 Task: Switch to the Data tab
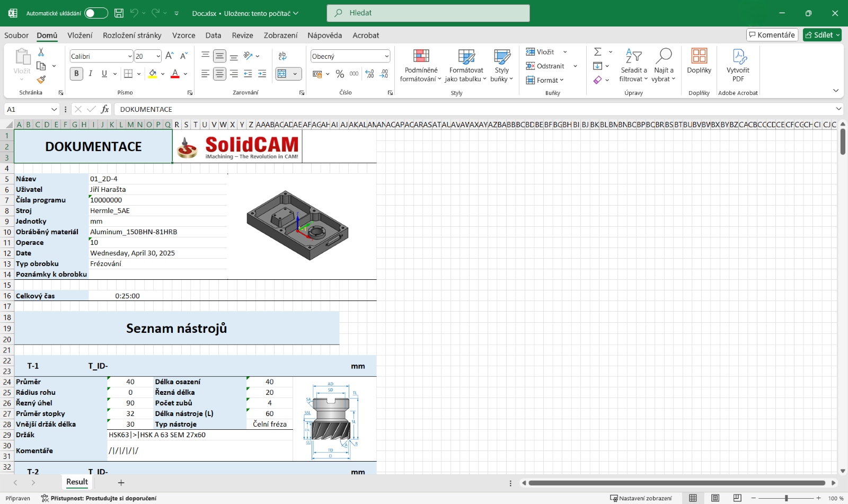213,35
